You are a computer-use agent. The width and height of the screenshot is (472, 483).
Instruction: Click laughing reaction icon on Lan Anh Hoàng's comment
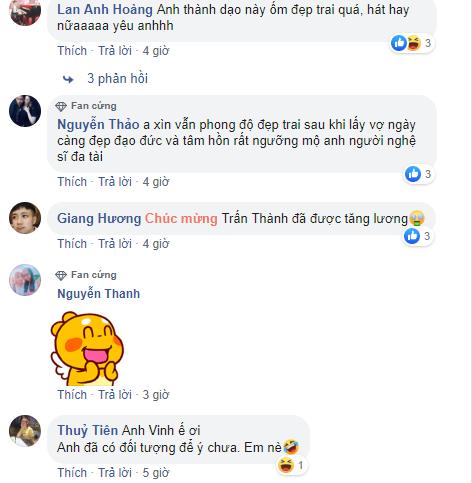(414, 43)
